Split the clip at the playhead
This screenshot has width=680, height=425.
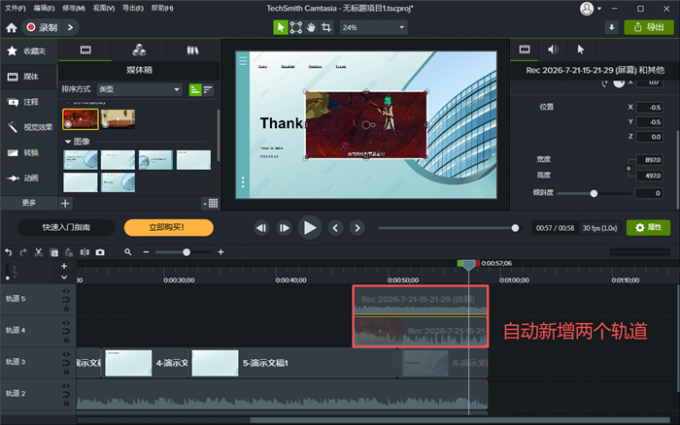(85, 252)
